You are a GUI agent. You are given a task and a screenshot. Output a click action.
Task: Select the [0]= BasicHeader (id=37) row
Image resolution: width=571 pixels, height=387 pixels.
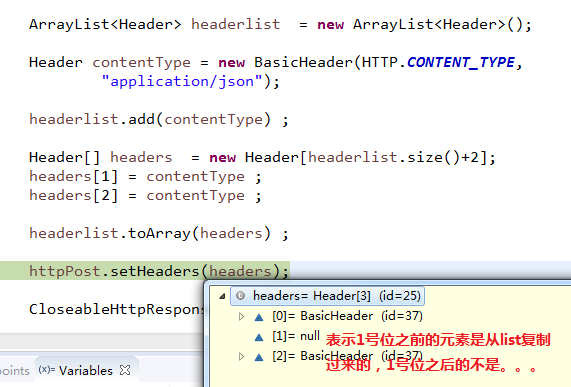coord(347,316)
